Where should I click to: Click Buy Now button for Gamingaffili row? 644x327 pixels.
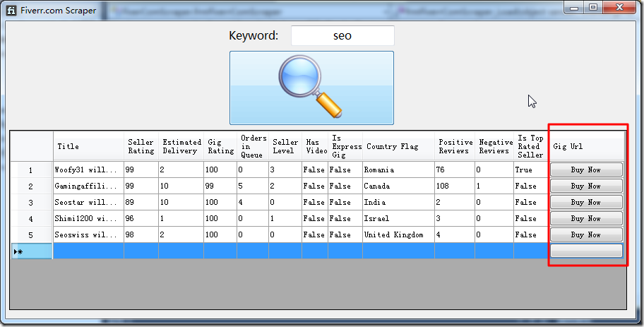(x=586, y=186)
